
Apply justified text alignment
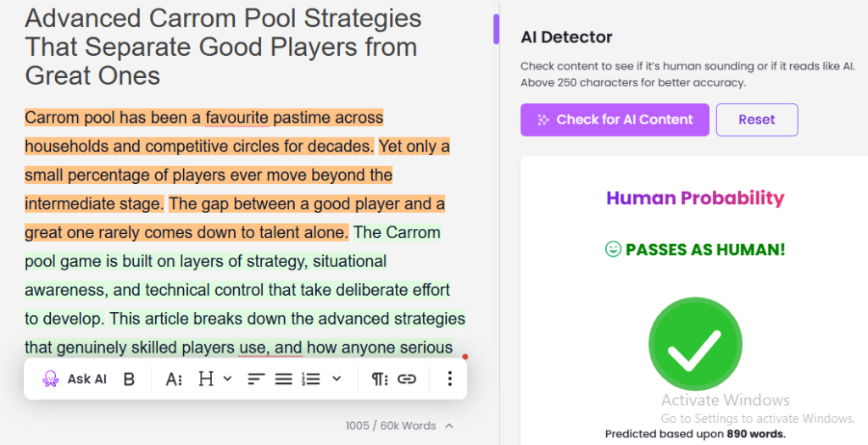point(283,379)
